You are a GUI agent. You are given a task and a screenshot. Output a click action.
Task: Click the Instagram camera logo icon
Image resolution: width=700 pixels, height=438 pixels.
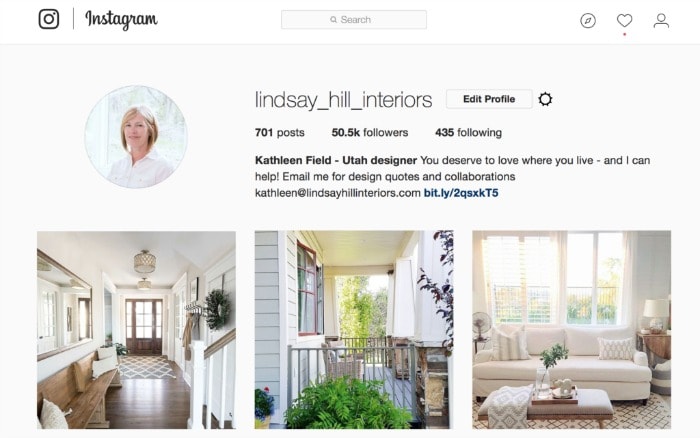click(49, 19)
